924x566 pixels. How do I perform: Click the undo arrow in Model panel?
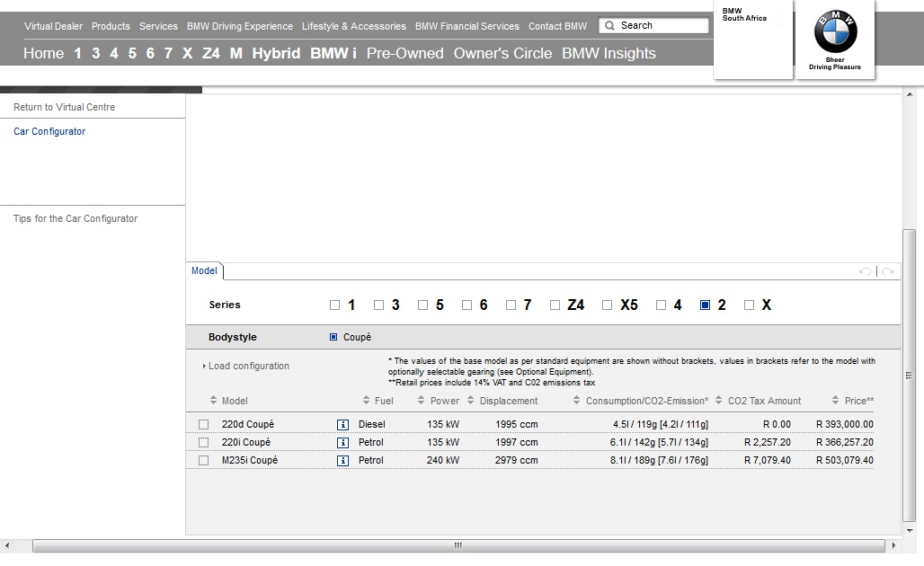[x=865, y=271]
